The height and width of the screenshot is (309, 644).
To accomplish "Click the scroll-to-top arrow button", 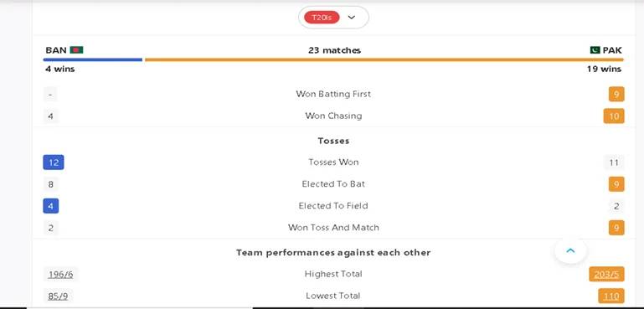I will click(x=570, y=250).
